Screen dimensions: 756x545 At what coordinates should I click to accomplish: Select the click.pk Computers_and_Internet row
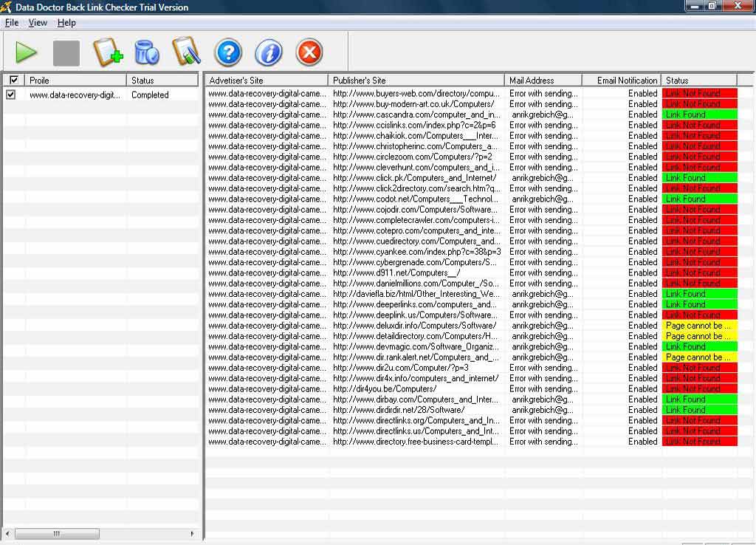coord(472,178)
